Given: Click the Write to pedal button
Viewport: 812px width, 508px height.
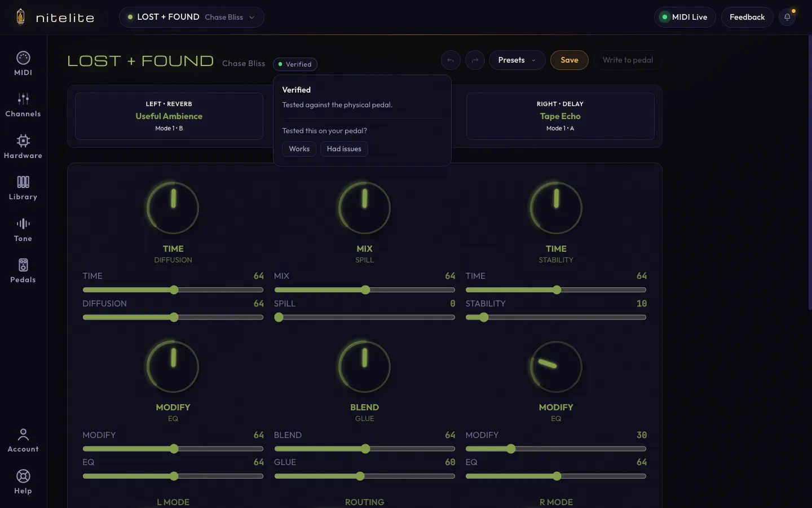Looking at the screenshot, I should click(x=628, y=60).
